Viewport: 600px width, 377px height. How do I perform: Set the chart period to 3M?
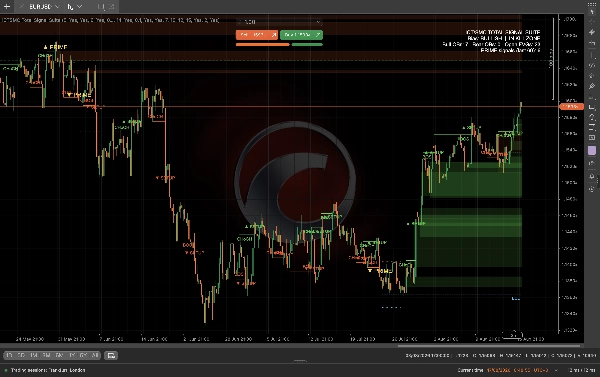pyautogui.click(x=46, y=356)
